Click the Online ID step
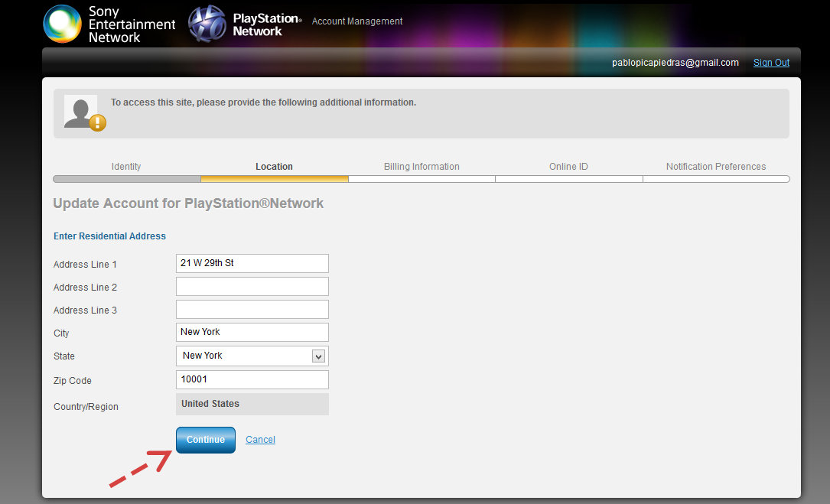Image resolution: width=830 pixels, height=504 pixels. pyautogui.click(x=568, y=167)
